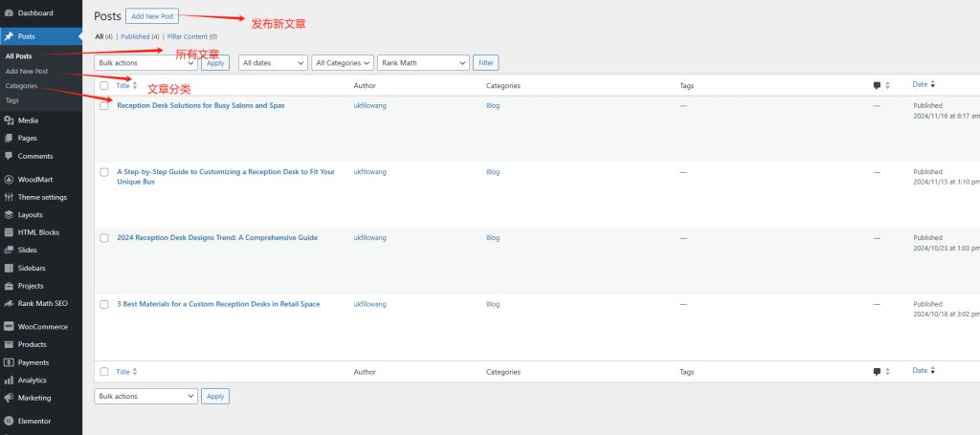Click the Add New Post button
This screenshot has height=435, width=980.
(x=151, y=17)
